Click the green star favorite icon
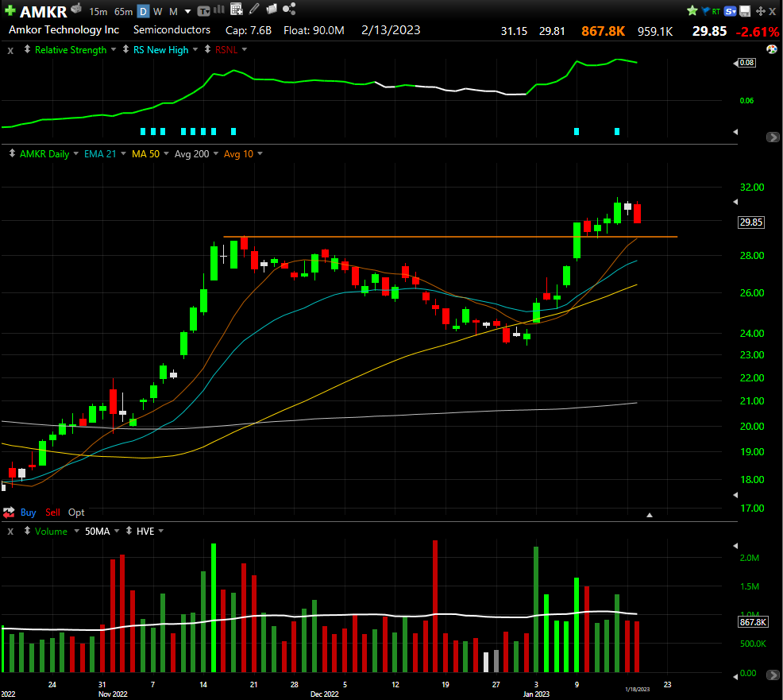 tap(692, 10)
